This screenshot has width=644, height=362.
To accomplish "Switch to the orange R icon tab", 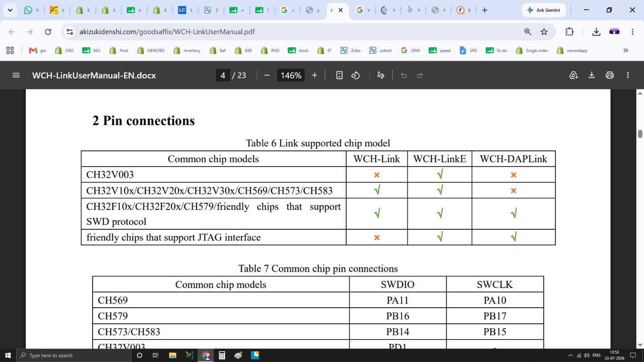I will click(x=464, y=10).
